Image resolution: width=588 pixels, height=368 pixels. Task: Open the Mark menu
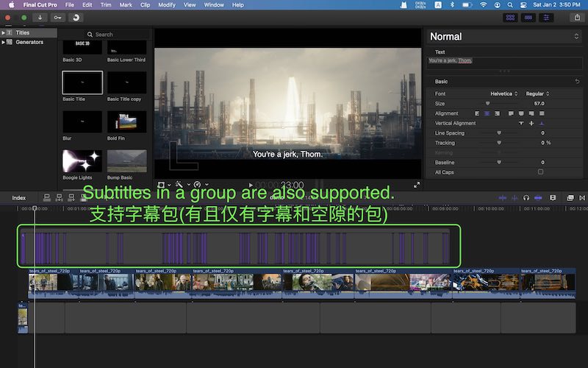coord(126,5)
